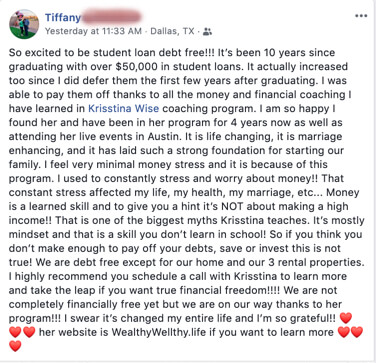Open the three-dot post options menu
Viewport: 376px width, 363px height.
pyautogui.click(x=361, y=16)
